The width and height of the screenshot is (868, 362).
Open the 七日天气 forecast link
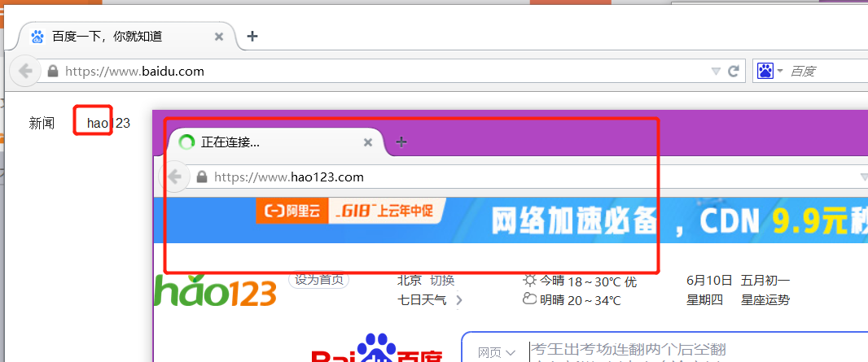[x=422, y=300]
